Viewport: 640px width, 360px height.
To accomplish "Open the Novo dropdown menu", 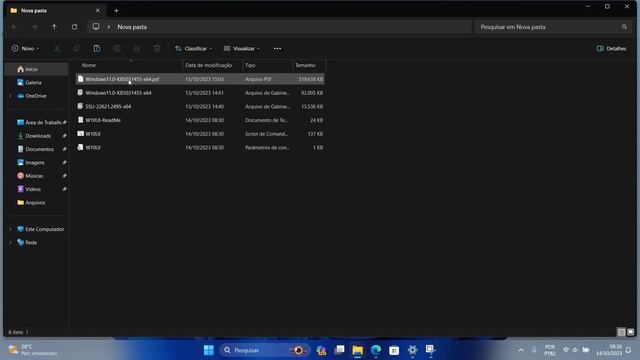I will (x=26, y=49).
